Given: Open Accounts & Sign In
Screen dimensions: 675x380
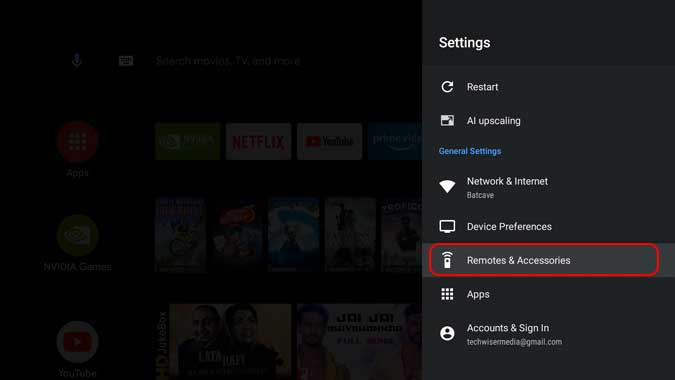Looking at the screenshot, I should pos(548,334).
